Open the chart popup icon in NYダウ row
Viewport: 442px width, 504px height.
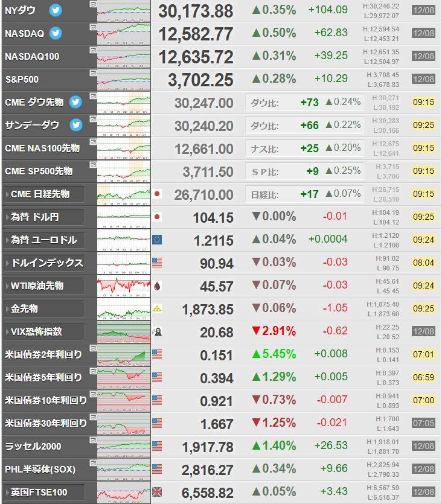[93, 4]
